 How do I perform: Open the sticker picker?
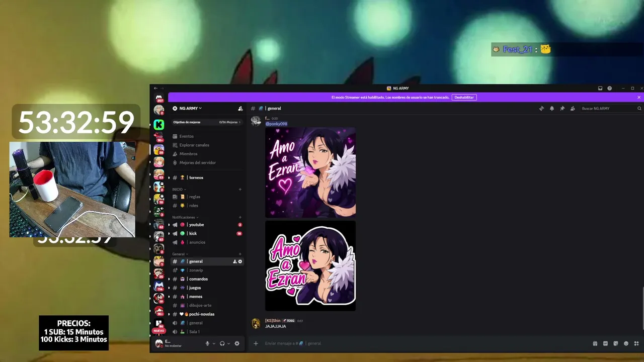click(x=616, y=343)
